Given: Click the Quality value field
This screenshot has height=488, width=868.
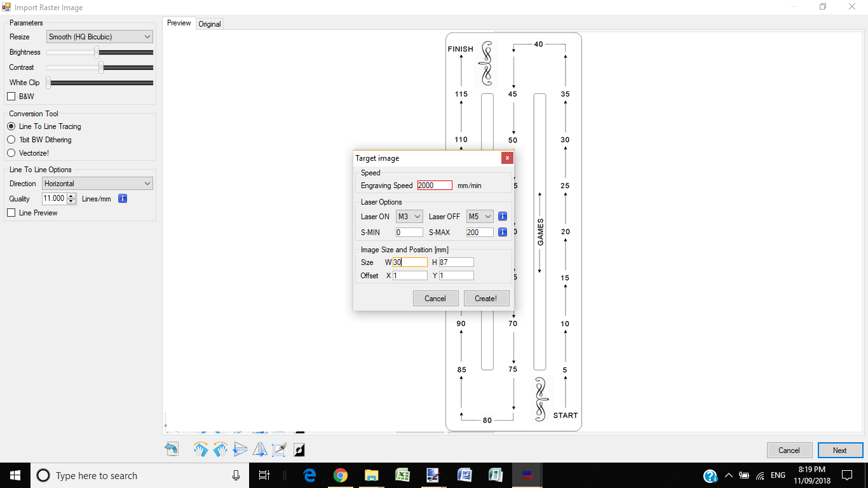Looking at the screenshot, I should 55,198.
